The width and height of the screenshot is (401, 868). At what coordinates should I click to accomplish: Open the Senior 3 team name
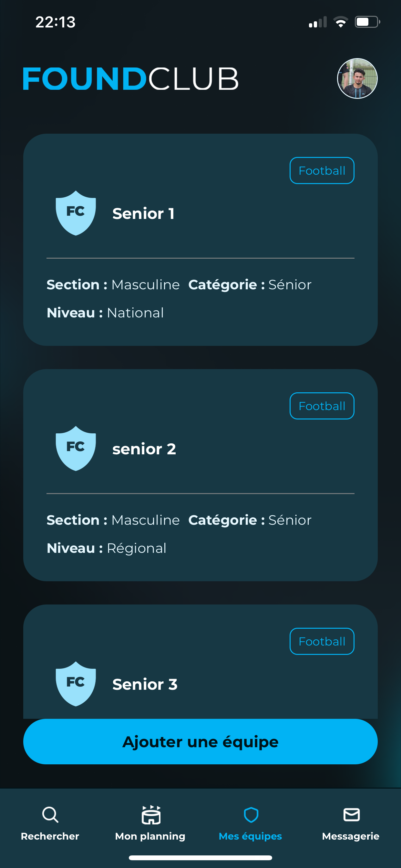(x=145, y=684)
